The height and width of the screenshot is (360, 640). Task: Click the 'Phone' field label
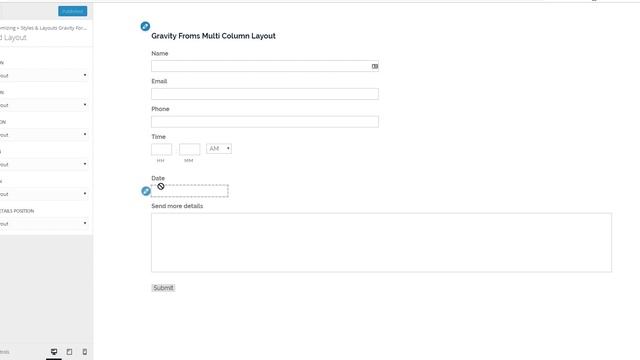coord(160,109)
